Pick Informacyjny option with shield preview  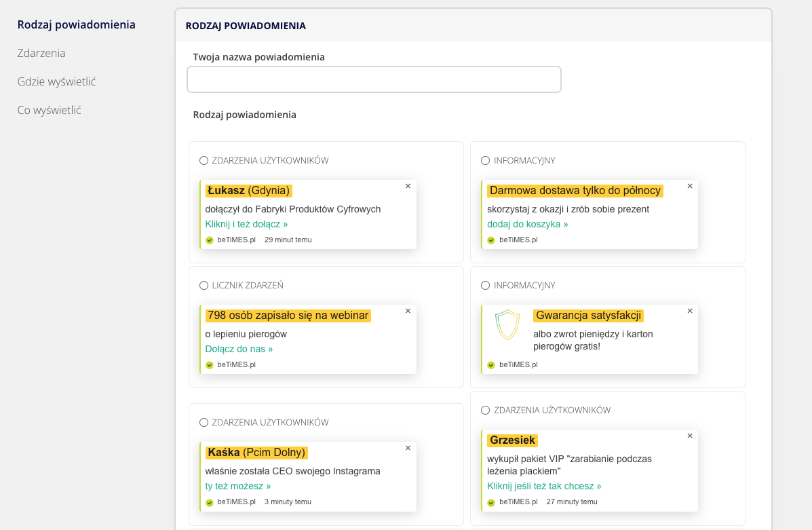(x=485, y=286)
